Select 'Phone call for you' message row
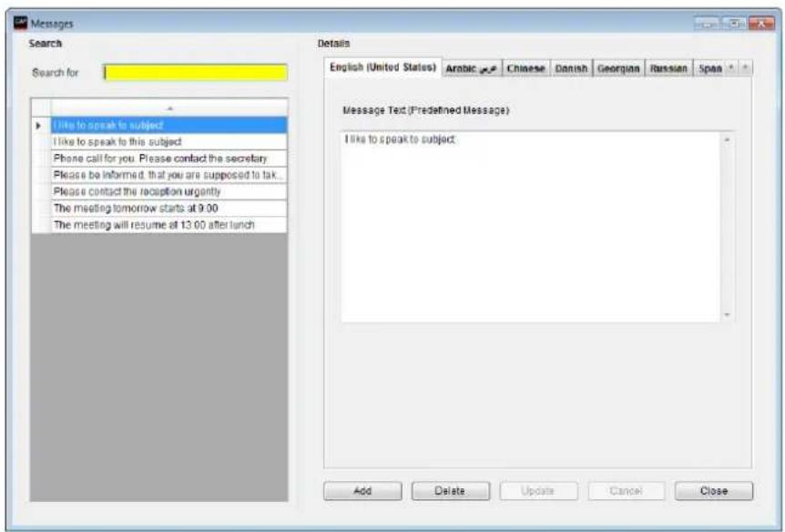 click(x=169, y=159)
